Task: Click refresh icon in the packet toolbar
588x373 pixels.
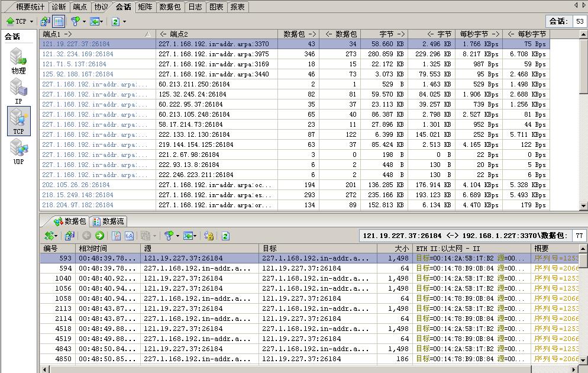Action: (x=225, y=236)
